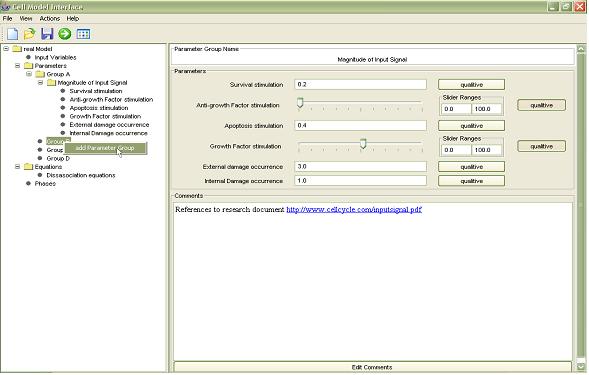Click Anti-growth slider range maximum field
589x375 pixels.
coord(486,109)
